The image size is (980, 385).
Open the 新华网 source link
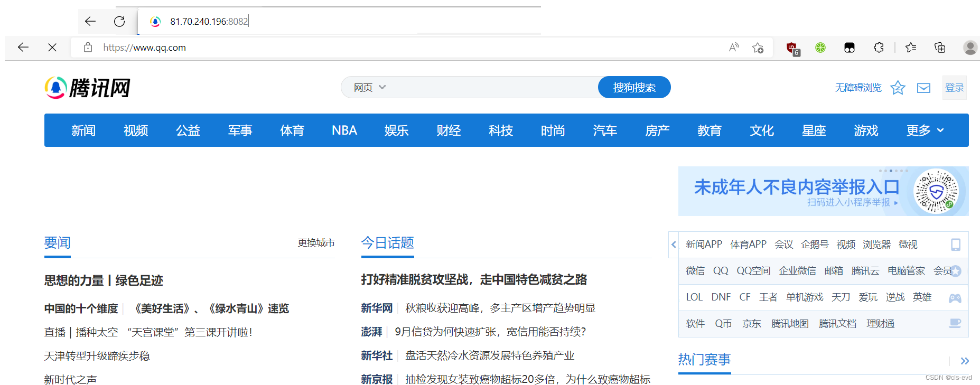[377, 308]
